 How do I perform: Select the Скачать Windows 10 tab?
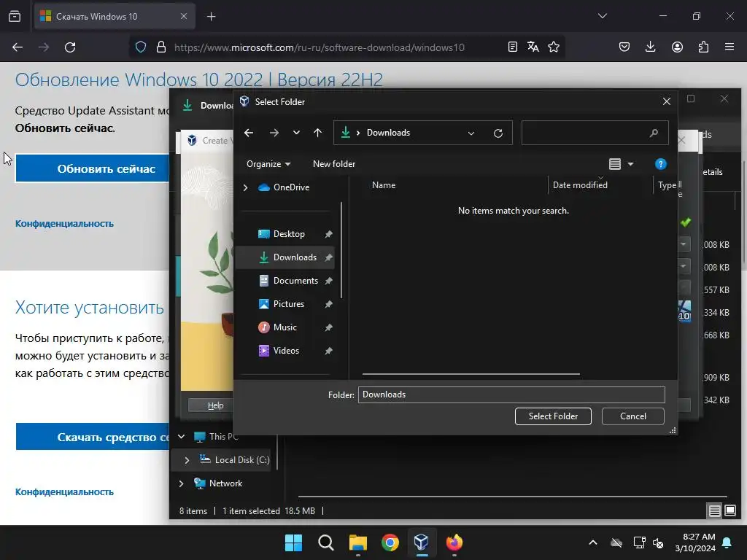(115, 17)
